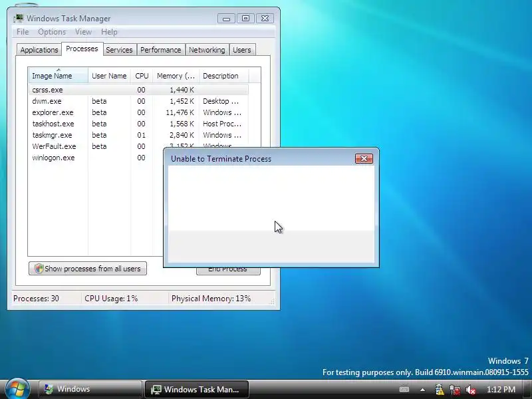Viewport: 532px width, 399px height.
Task: Sort by Description column header
Action: [x=223, y=76]
